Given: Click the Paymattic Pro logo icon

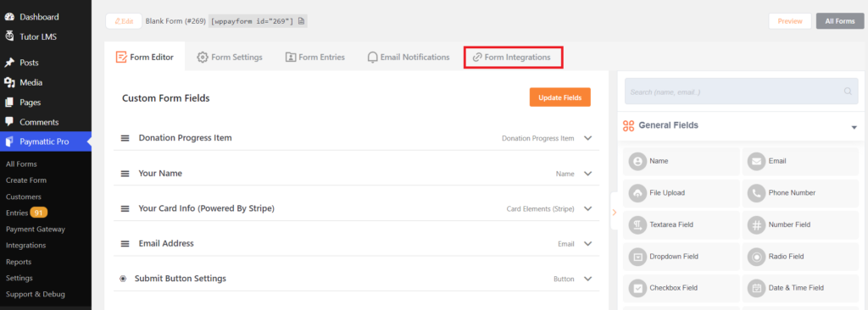Looking at the screenshot, I should pyautogui.click(x=9, y=141).
